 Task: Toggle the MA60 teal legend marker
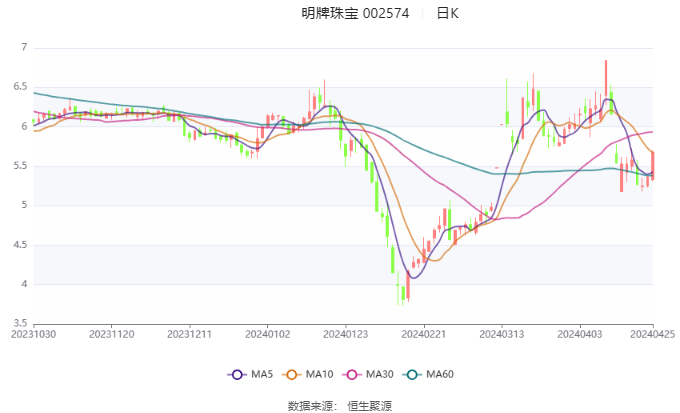(x=412, y=374)
